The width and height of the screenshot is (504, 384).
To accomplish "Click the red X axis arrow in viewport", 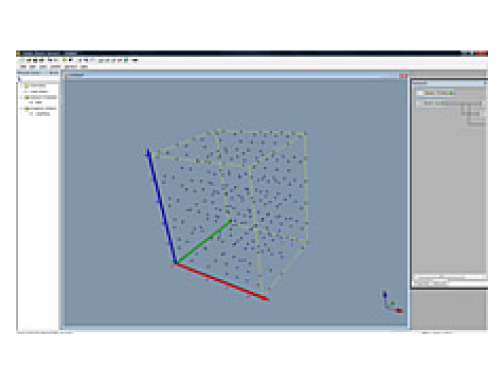I will pos(222,282).
